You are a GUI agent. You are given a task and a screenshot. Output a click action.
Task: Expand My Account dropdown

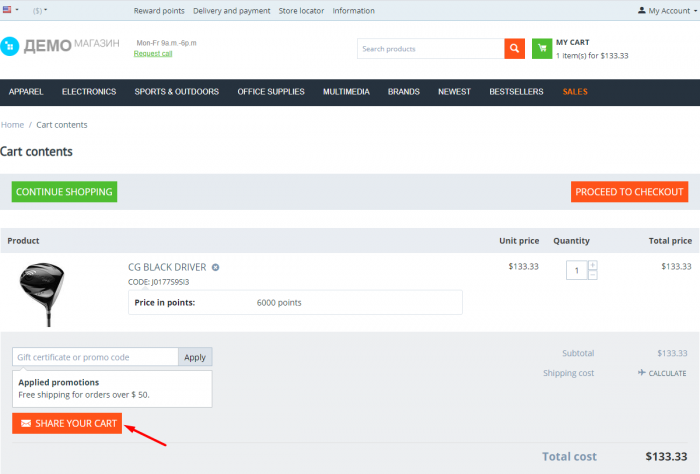click(x=667, y=11)
